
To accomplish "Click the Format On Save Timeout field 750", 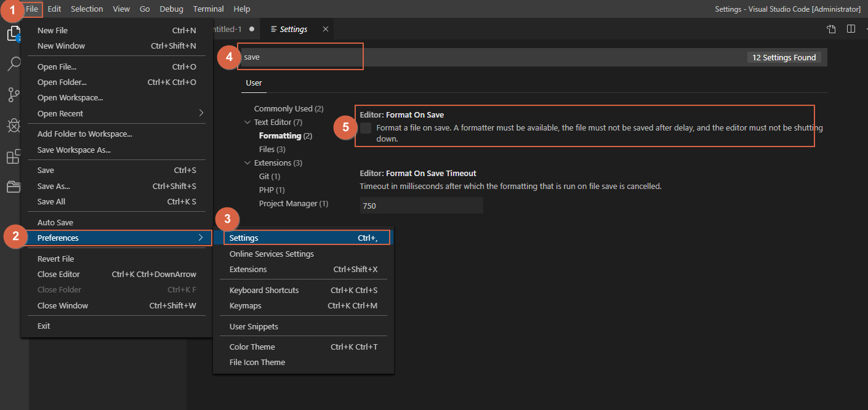I will coord(422,206).
